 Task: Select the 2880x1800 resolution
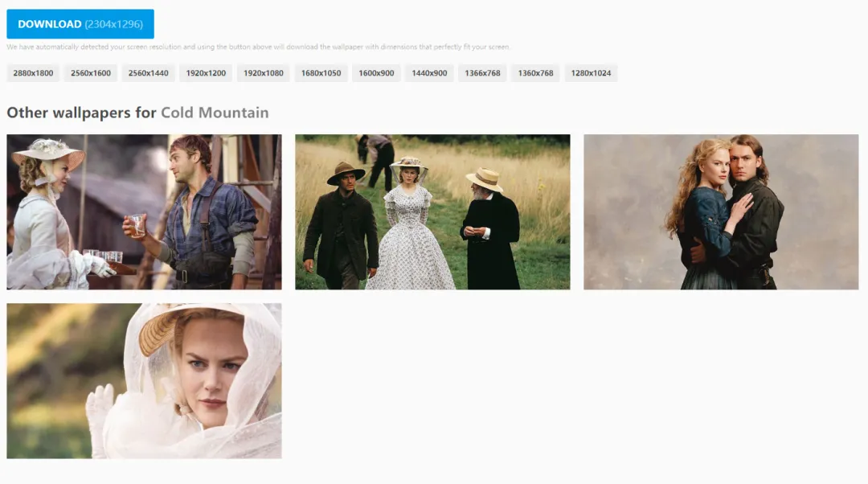[x=33, y=73]
